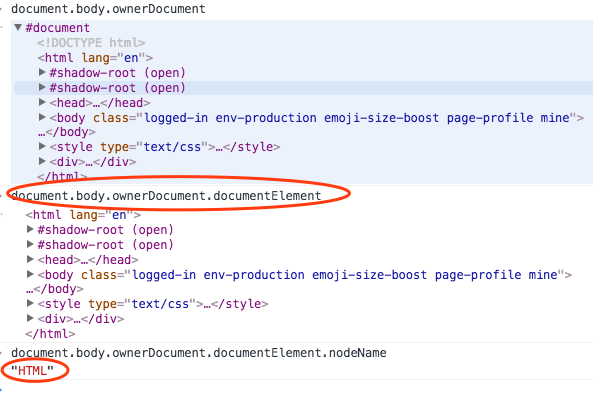Screen dimensions: 593x398
Task: Click the <div>…</div> text in the #document tree
Action: click(x=93, y=162)
